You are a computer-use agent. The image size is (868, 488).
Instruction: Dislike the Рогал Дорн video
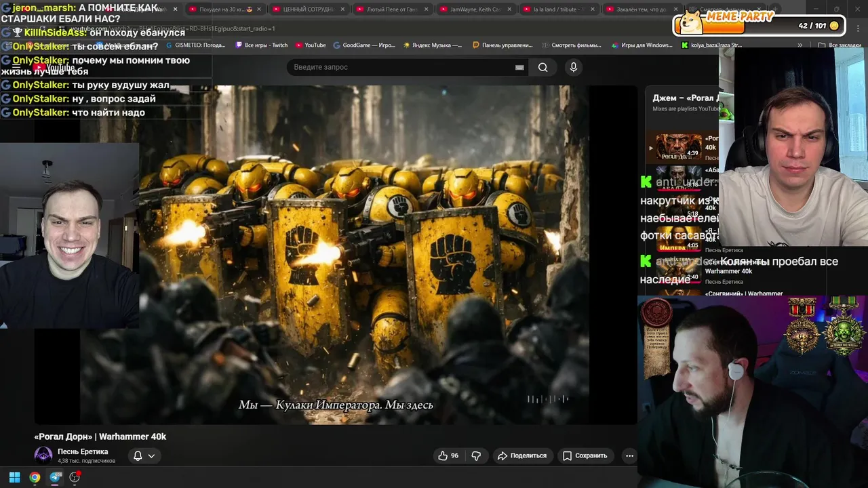476,455
